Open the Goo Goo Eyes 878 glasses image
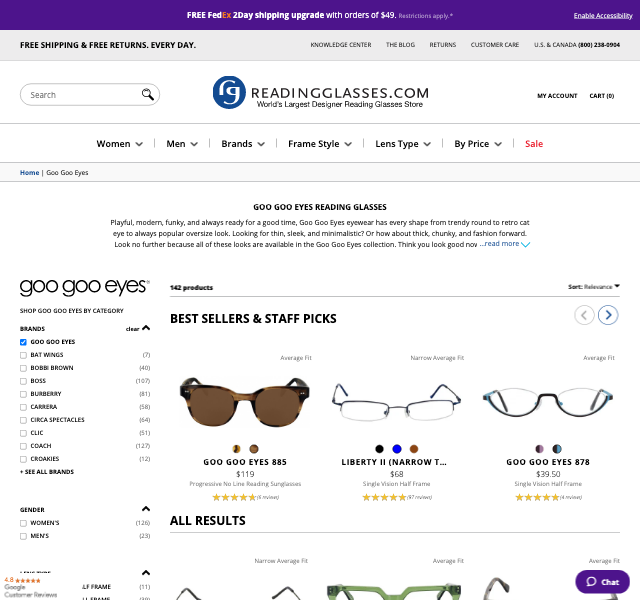The height and width of the screenshot is (600, 640). click(x=548, y=402)
